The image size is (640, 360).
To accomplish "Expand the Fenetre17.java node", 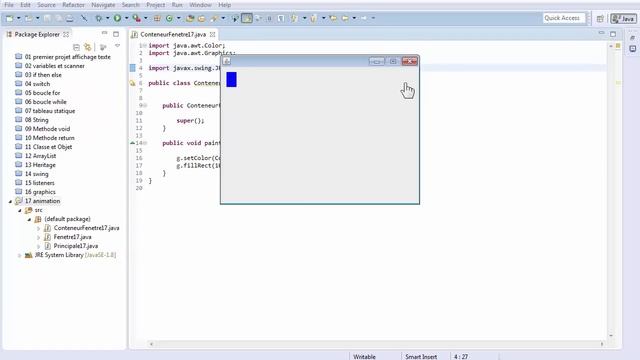I will (39, 237).
